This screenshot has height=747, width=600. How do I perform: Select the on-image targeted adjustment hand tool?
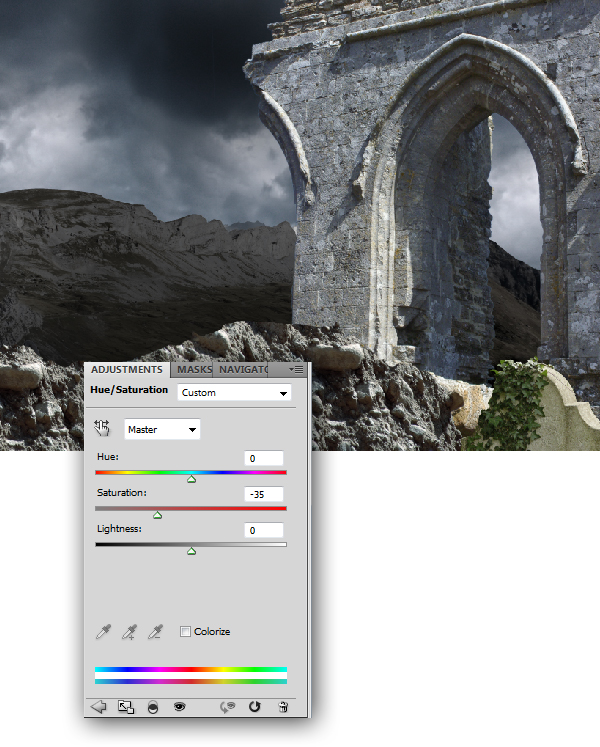coord(102,429)
